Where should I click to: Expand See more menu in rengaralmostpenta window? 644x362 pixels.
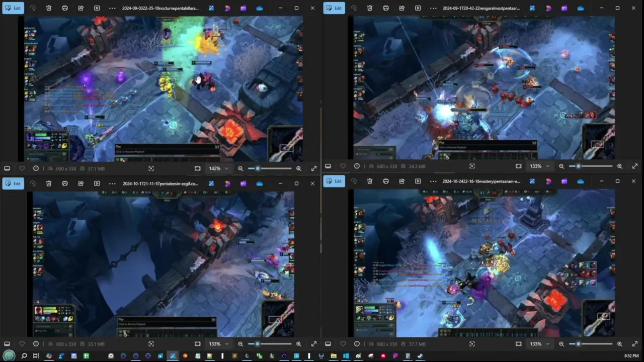tap(433, 8)
